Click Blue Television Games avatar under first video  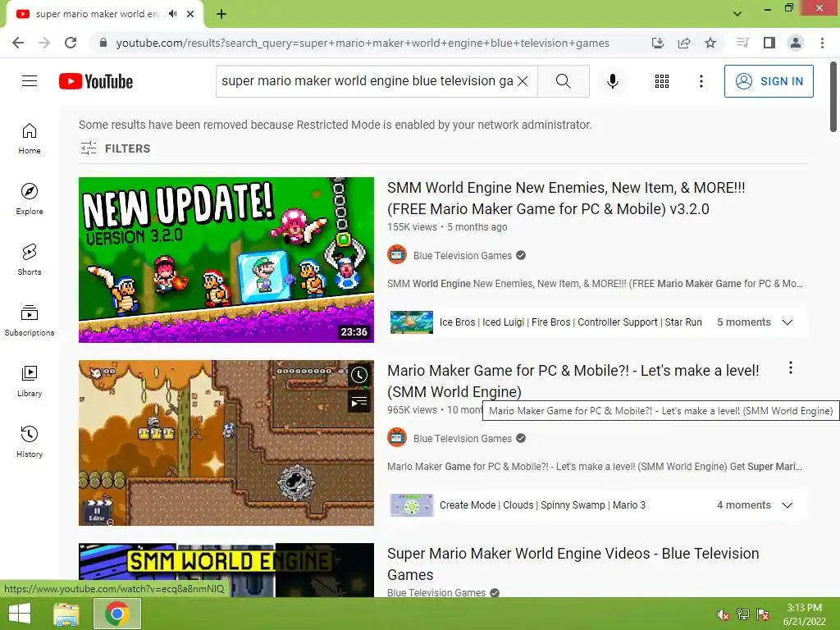[397, 256]
